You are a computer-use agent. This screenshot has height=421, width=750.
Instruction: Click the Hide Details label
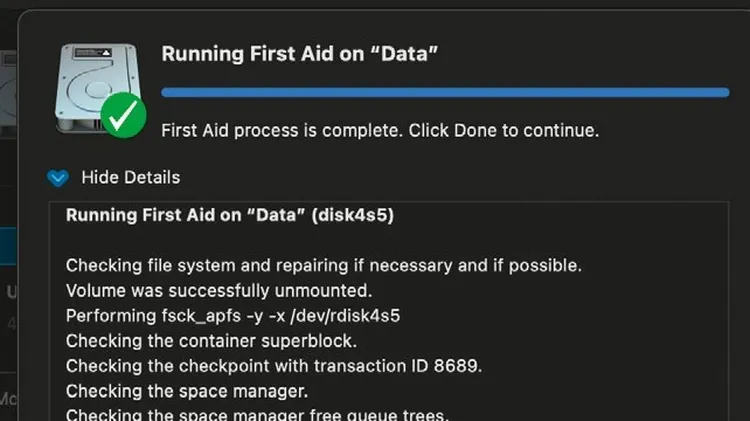(x=130, y=178)
